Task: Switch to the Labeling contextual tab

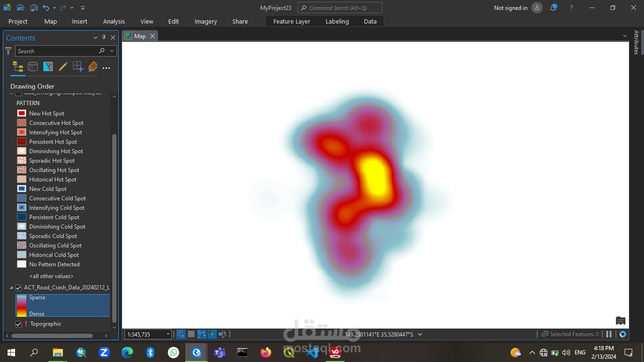Action: (337, 21)
